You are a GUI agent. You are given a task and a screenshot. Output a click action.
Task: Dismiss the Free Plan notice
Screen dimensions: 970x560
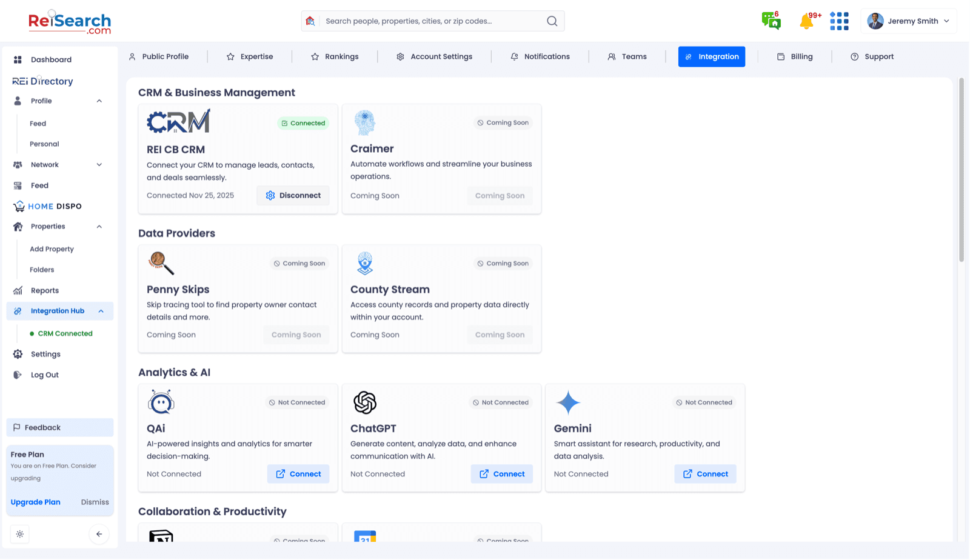pyautogui.click(x=95, y=502)
